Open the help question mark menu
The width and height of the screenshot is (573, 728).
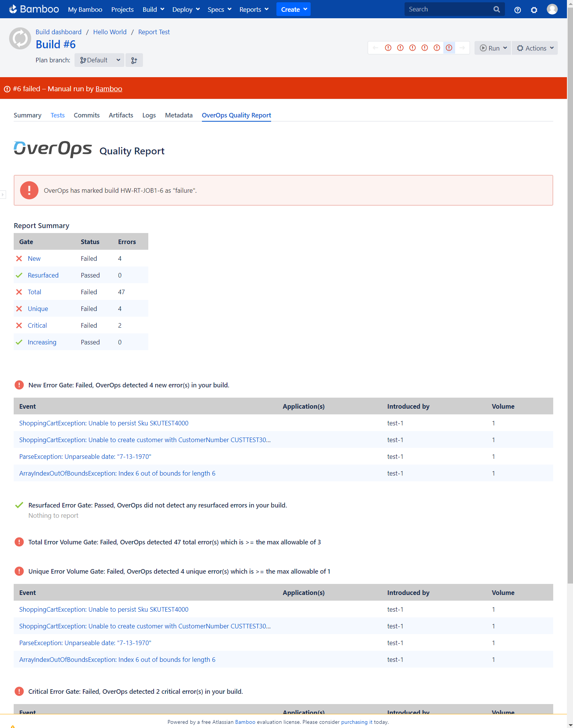point(517,10)
